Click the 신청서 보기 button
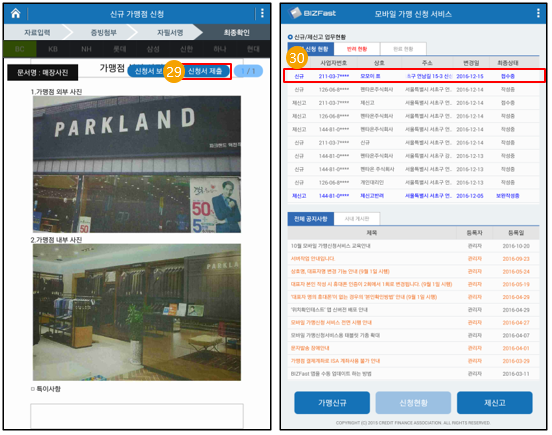Viewport: 552px width, 435px height. (x=148, y=71)
